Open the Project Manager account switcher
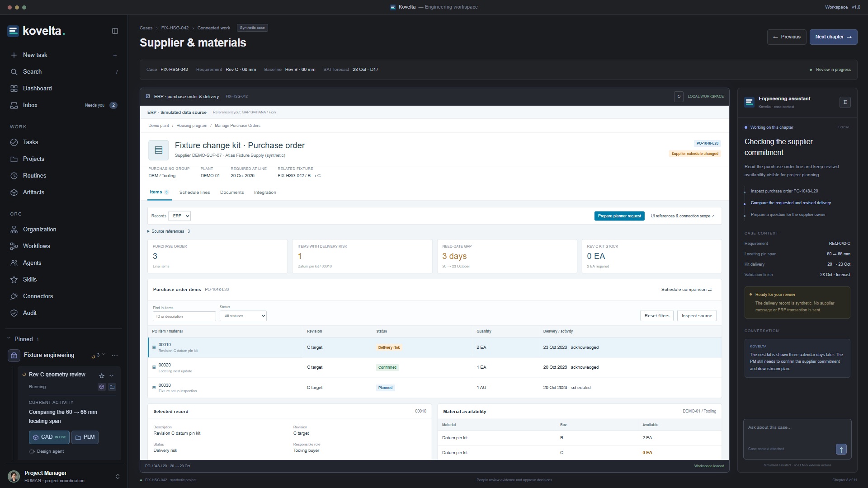The width and height of the screenshot is (868, 488). click(x=118, y=476)
